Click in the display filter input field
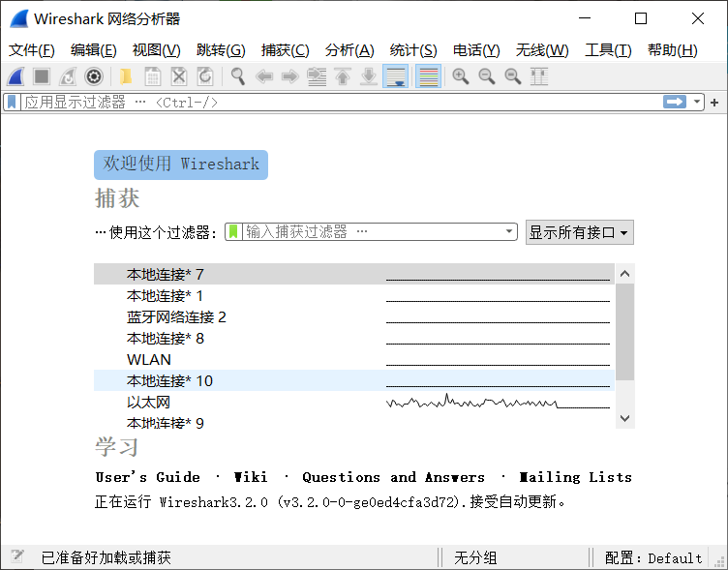 pyautogui.click(x=342, y=102)
